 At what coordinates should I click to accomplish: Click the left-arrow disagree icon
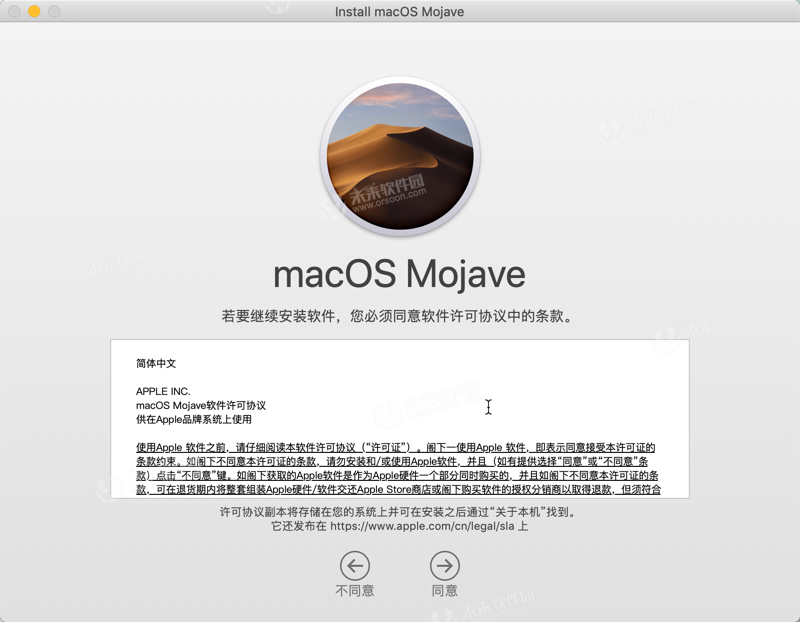tap(355, 565)
